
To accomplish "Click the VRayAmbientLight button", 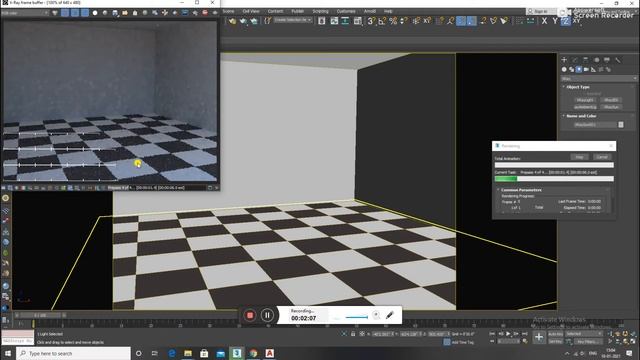I will tap(585, 107).
